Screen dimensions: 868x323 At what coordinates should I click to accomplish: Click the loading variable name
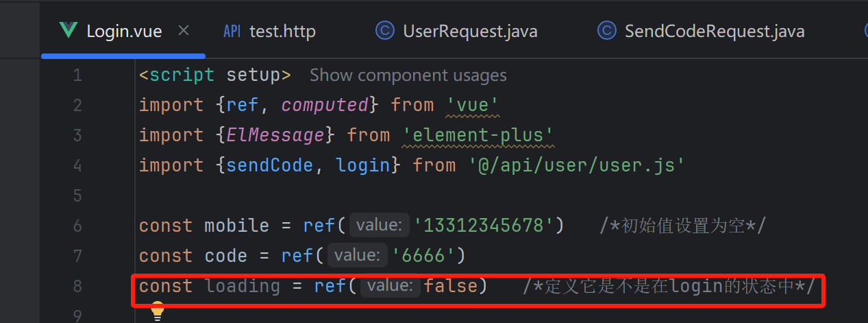pyautogui.click(x=243, y=286)
